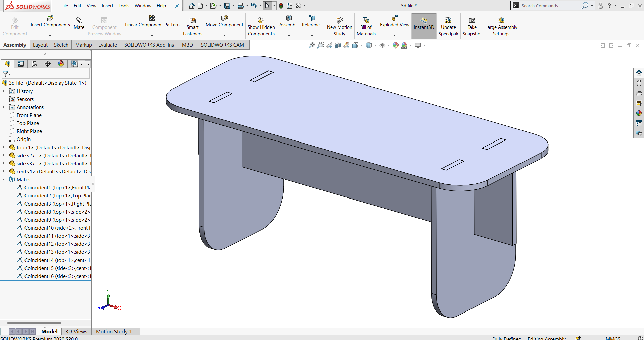Open the ConfigurationManager tab icon

[34, 64]
